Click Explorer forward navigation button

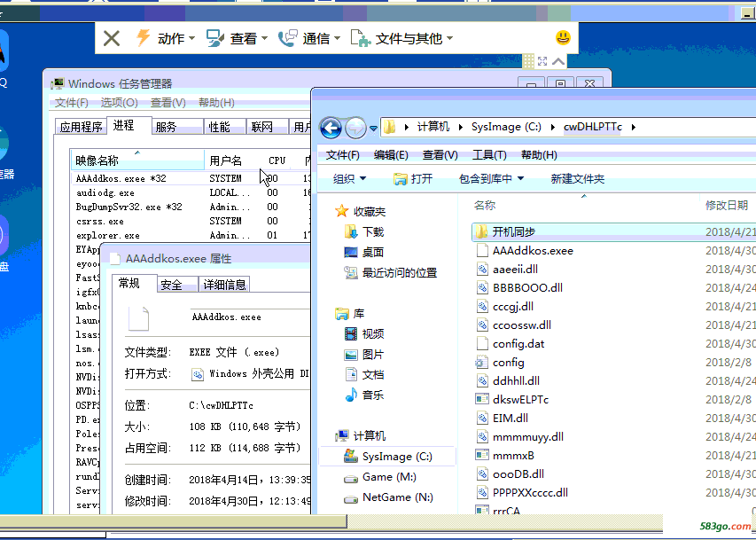point(355,128)
